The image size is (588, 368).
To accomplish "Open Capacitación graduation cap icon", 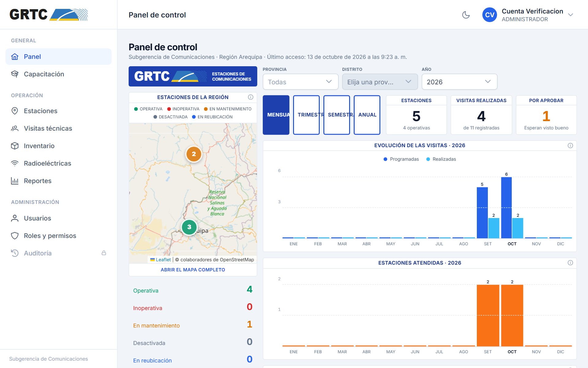I will click(15, 74).
